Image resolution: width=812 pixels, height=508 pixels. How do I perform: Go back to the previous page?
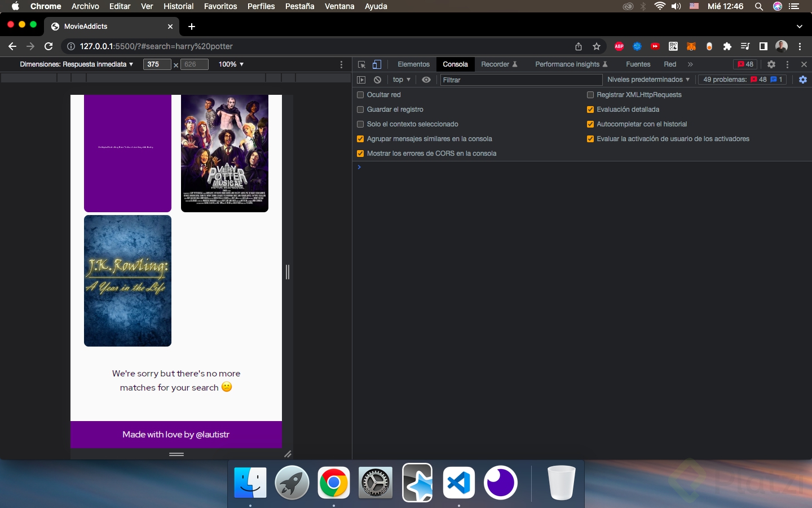tap(12, 46)
